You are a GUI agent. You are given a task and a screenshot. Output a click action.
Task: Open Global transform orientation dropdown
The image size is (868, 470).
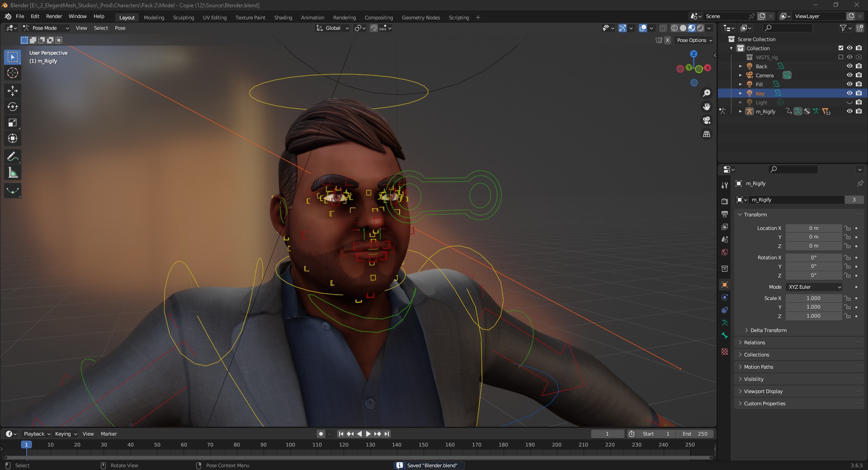(333, 28)
